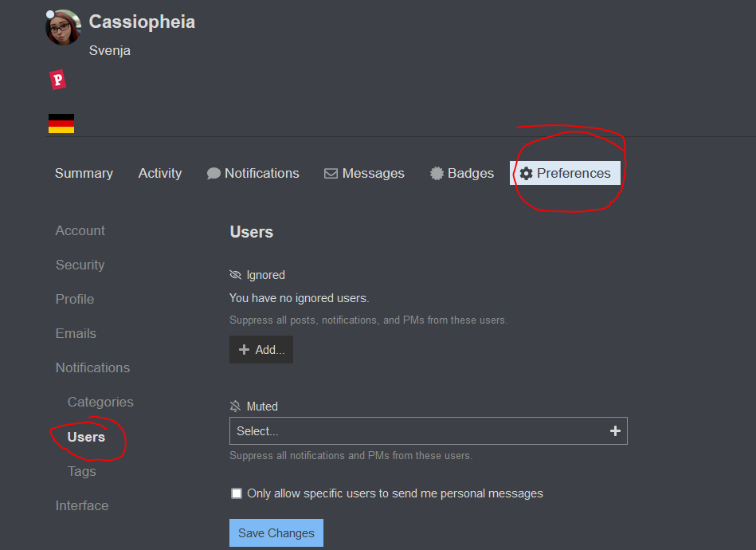This screenshot has width=756, height=550.
Task: Click the plus icon in Muted field
Action: click(x=615, y=431)
